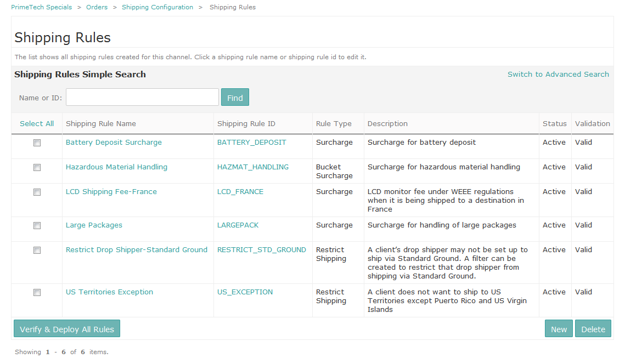Select All shipping rules
The height and width of the screenshot is (364, 625).
click(x=36, y=123)
